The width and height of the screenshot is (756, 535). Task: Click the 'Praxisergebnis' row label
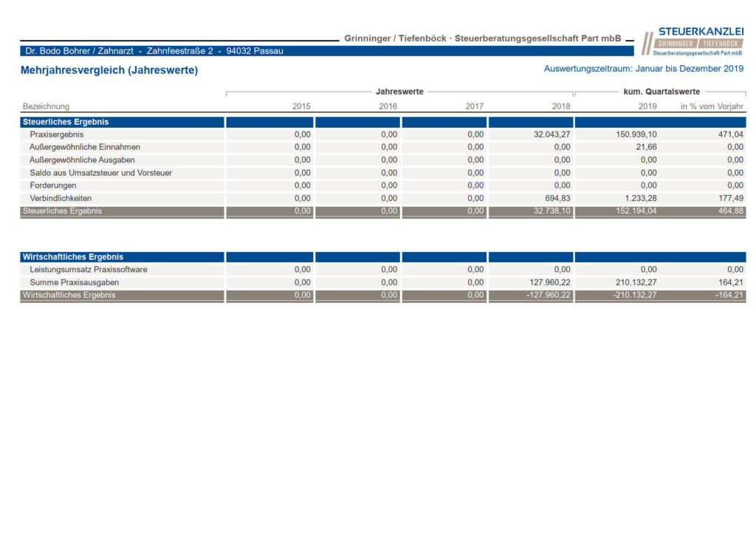pos(56,134)
